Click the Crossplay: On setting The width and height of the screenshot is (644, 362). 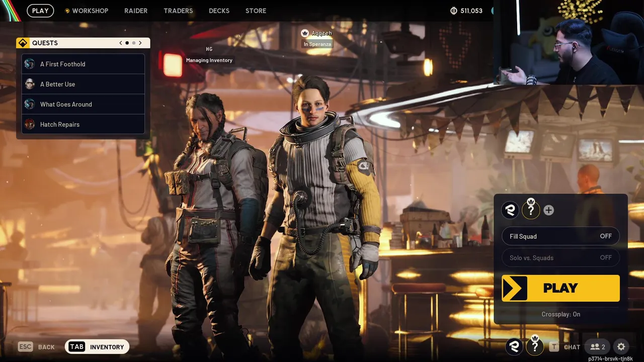[560, 314]
